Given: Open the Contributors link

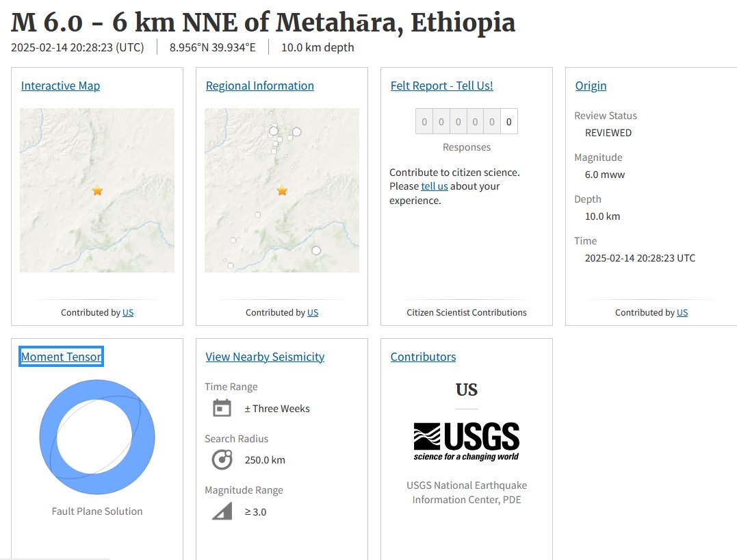Looking at the screenshot, I should coord(423,357).
